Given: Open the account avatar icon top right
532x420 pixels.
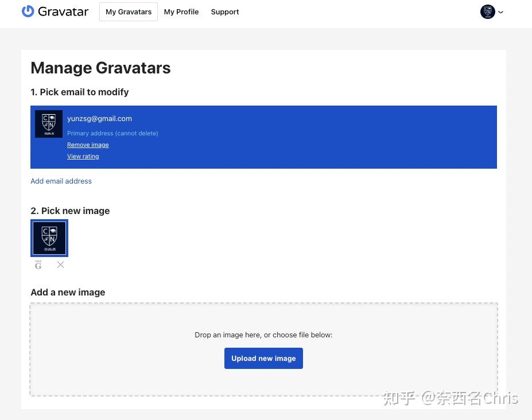Looking at the screenshot, I should point(487,11).
